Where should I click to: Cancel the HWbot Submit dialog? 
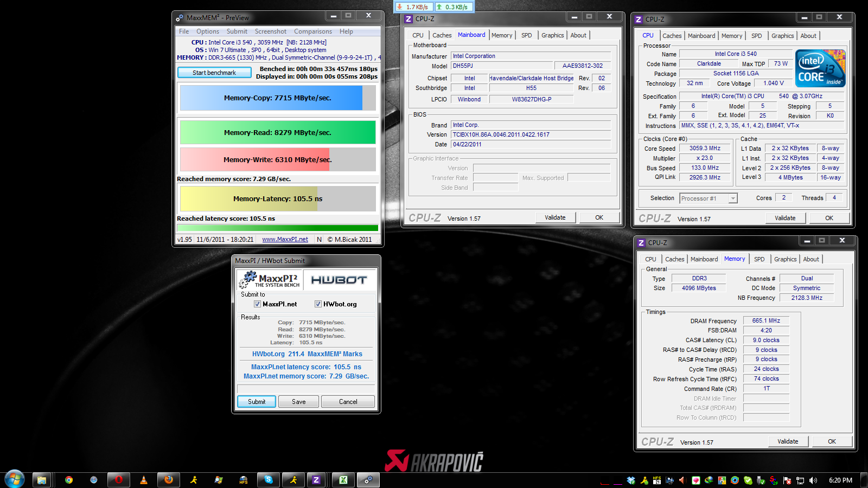click(x=348, y=402)
